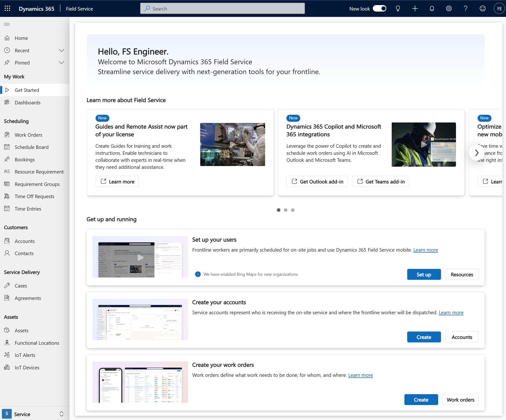Click the Agreements icon under Service Delivery
506x420 pixels.
click(8, 298)
